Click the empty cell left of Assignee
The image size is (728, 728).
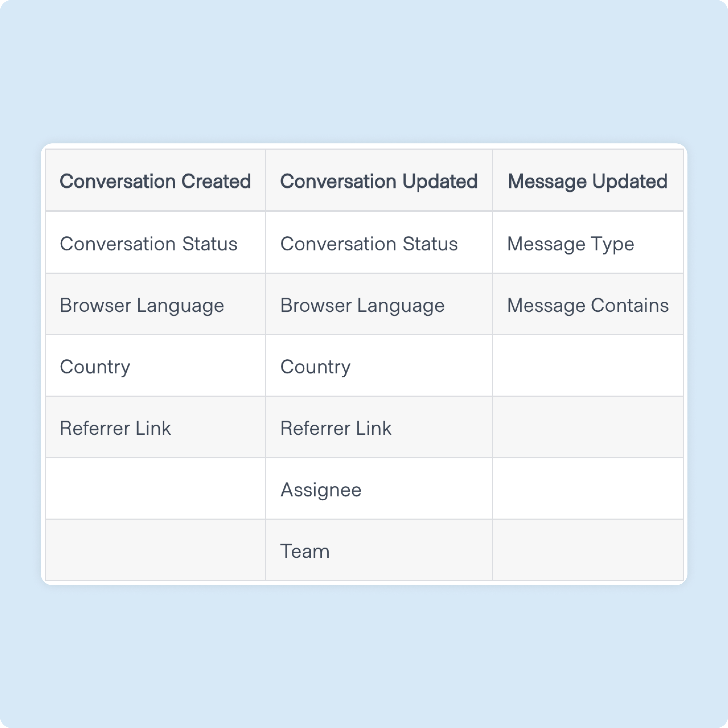[155, 489]
